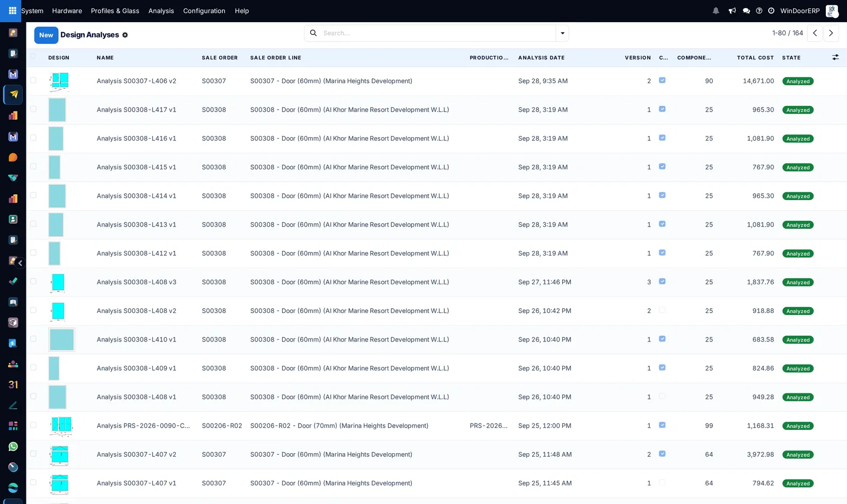Select row checkbox for Analysis S00308-L408 v3

pos(33,282)
